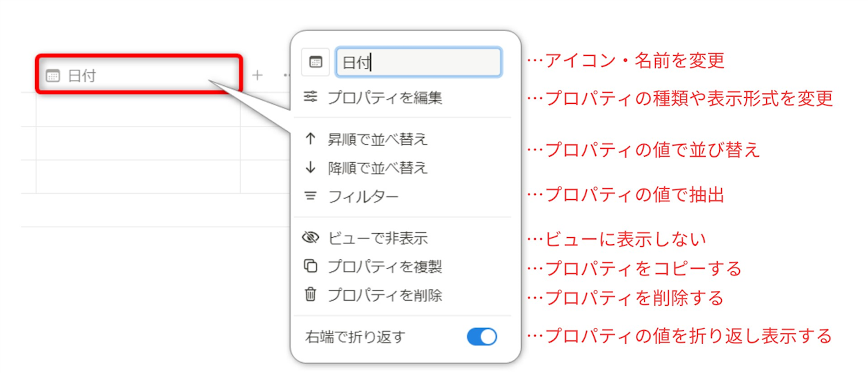Click the down arrow descending sort icon
Screen dimensions: 868x373
tap(310, 168)
